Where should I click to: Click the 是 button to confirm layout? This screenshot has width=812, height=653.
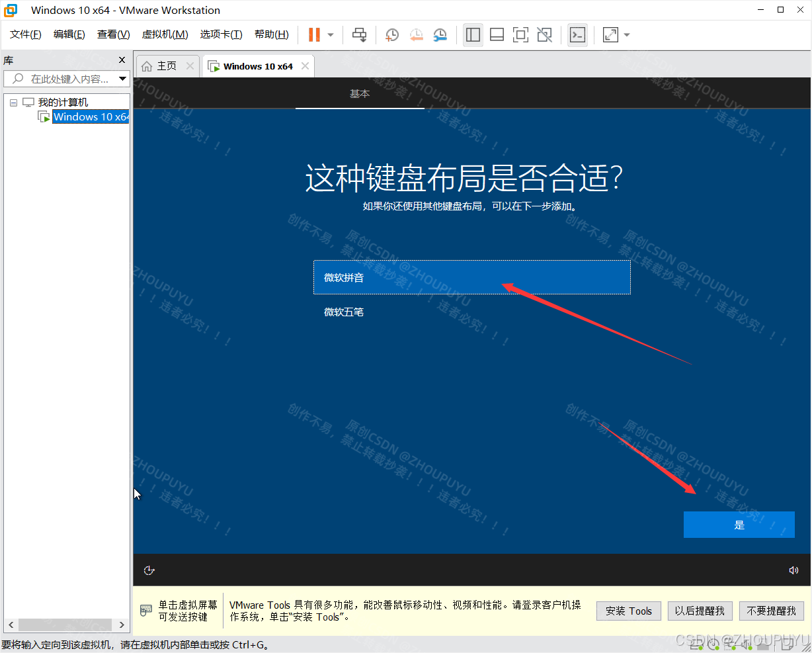(x=739, y=525)
